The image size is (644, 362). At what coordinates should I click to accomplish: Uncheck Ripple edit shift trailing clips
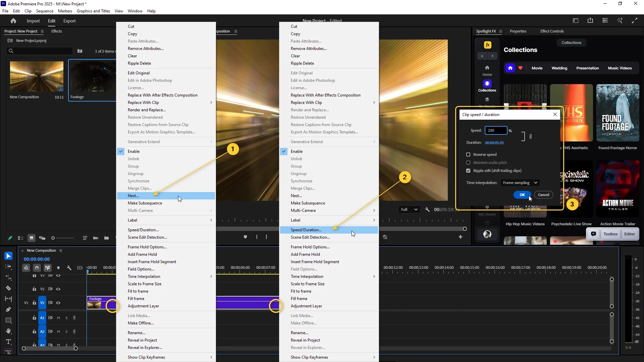[468, 171]
